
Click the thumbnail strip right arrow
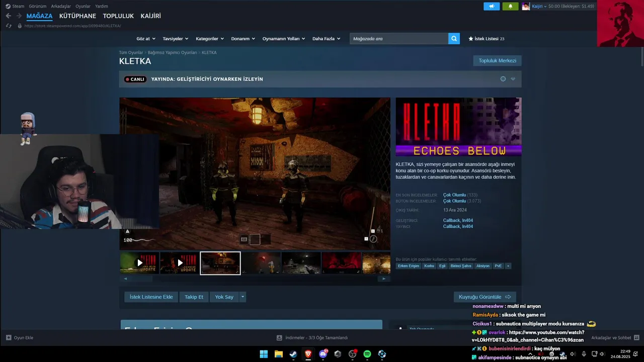(384, 279)
